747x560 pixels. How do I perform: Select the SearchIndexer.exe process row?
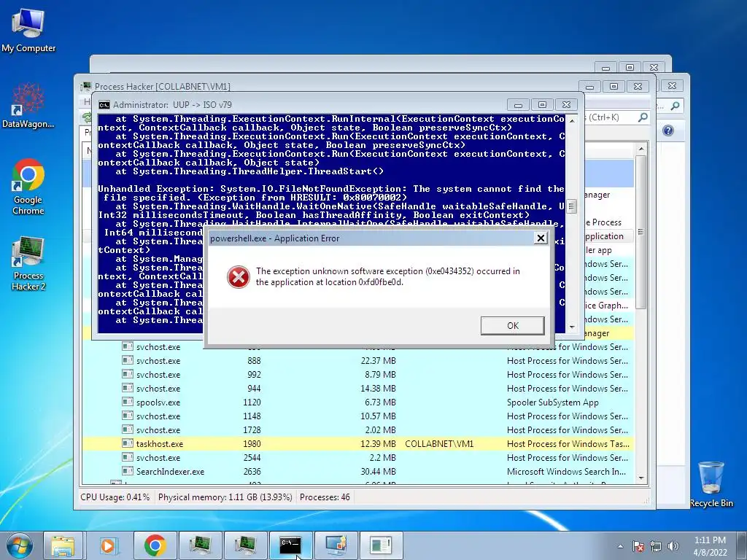pyautogui.click(x=357, y=472)
